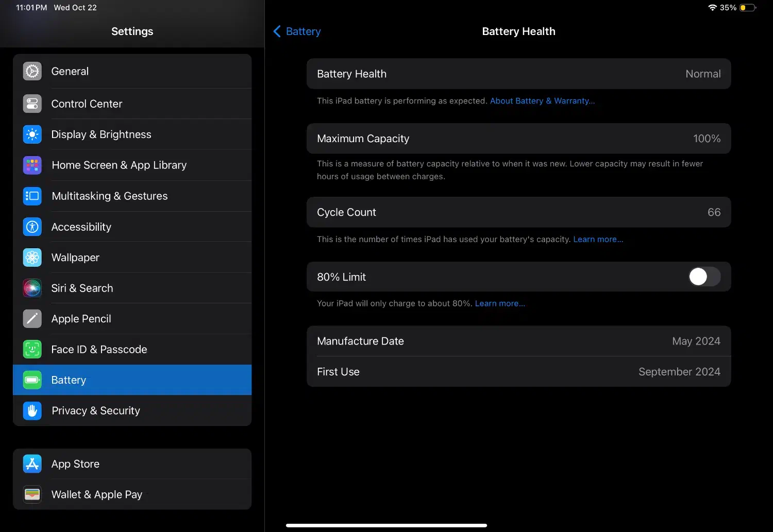Tap the Normal health value

(703, 74)
